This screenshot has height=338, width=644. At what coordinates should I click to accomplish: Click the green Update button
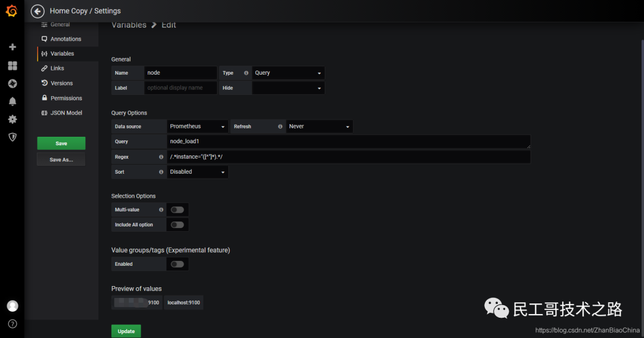126,331
